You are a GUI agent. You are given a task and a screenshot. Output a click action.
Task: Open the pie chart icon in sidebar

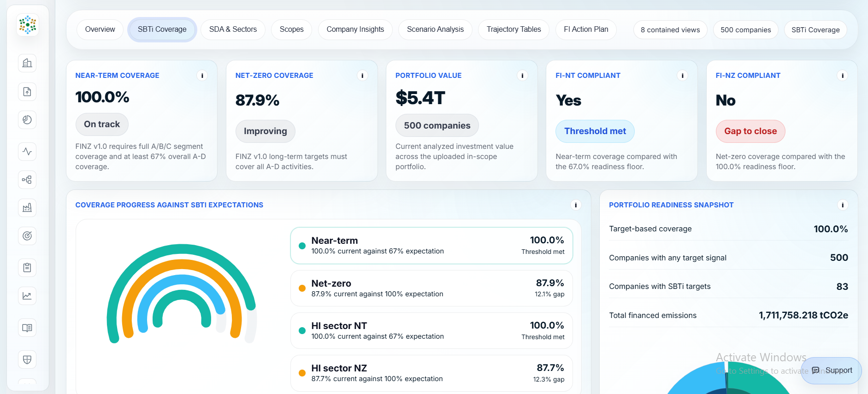[27, 120]
